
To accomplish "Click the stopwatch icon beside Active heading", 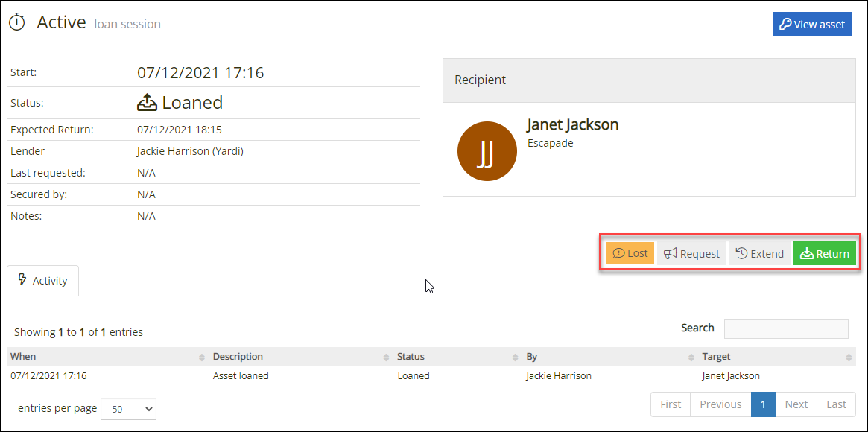I will pos(18,22).
